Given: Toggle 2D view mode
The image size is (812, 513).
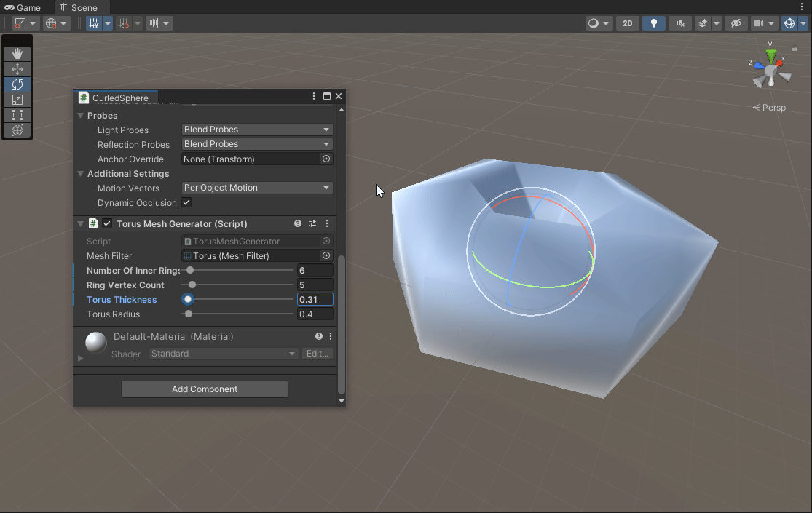Looking at the screenshot, I should tap(628, 23).
